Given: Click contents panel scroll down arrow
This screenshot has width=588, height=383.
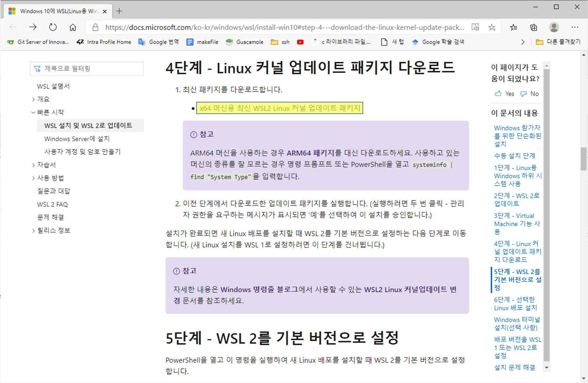Looking at the screenshot, I should pos(546,367).
